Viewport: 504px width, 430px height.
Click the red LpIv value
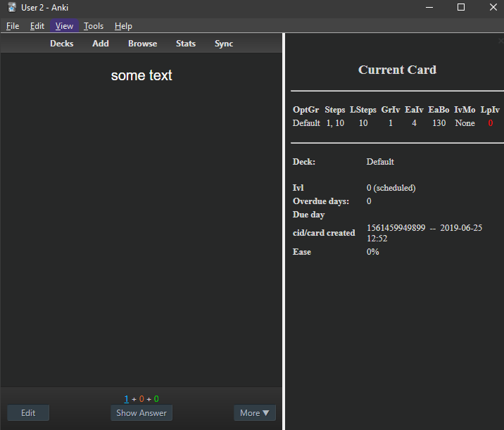click(490, 123)
